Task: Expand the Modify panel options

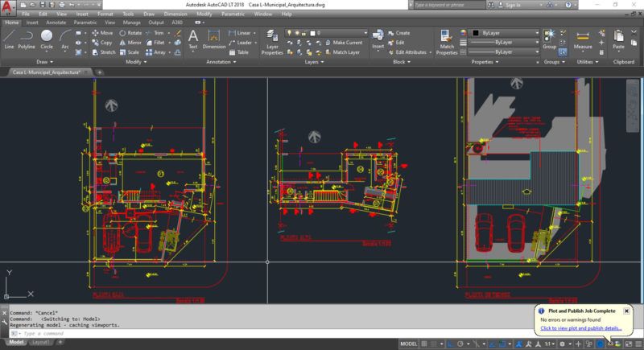Action: click(134, 61)
